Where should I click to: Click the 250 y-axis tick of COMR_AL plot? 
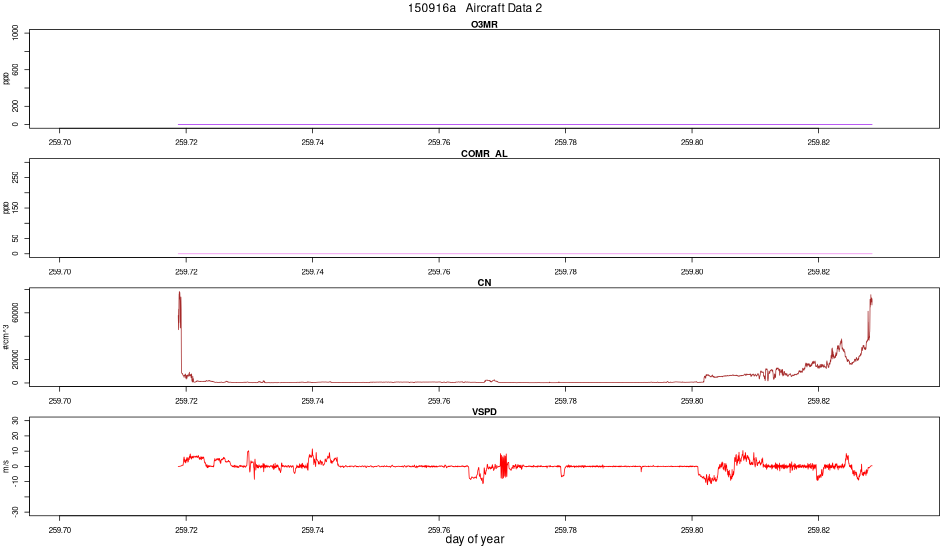point(15,177)
